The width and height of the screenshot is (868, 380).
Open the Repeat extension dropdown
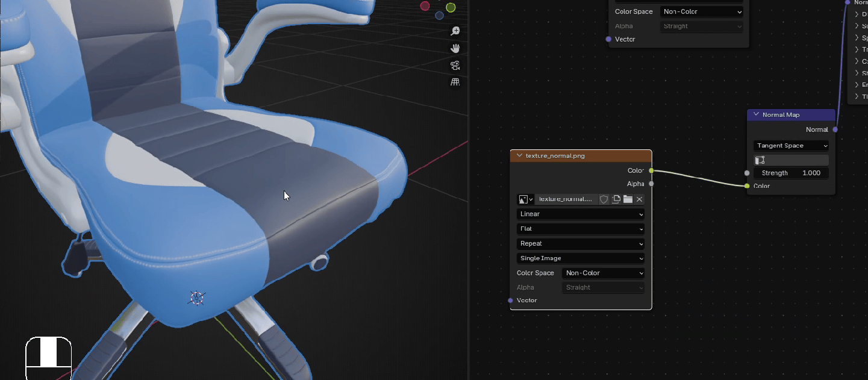[x=581, y=244]
